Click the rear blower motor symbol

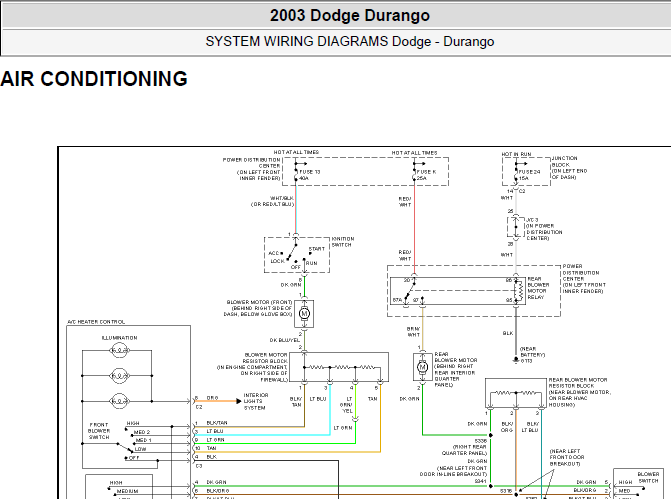[x=422, y=367]
